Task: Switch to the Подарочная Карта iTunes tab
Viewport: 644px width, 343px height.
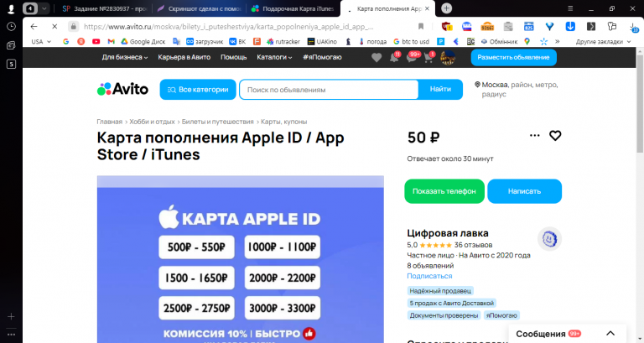Action: tap(293, 8)
